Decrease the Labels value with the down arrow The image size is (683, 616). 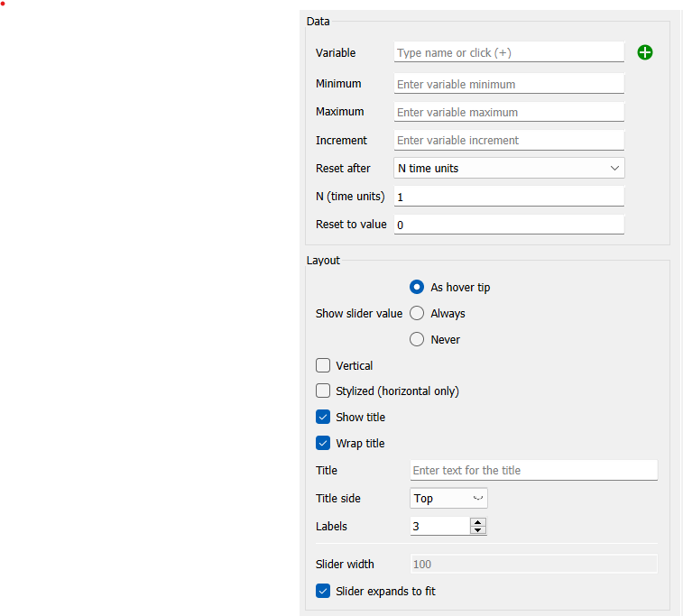point(478,529)
